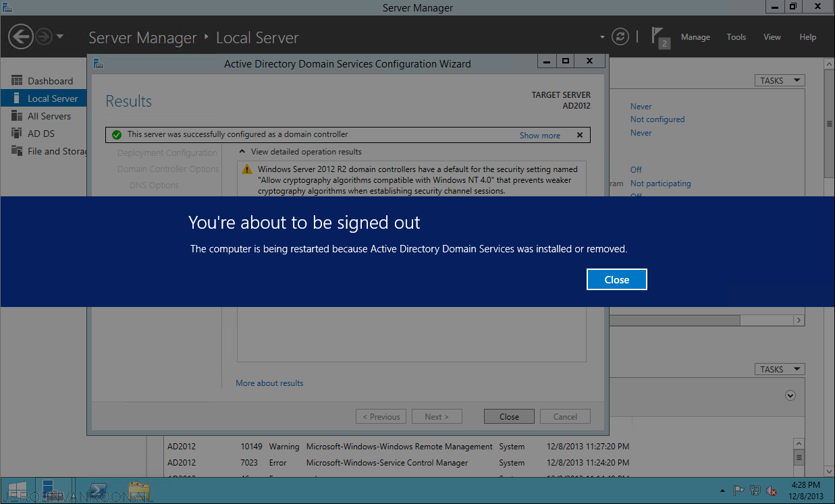Image resolution: width=835 pixels, height=504 pixels.
Task: Refresh Server Manager with the refresh icon
Action: point(620,36)
